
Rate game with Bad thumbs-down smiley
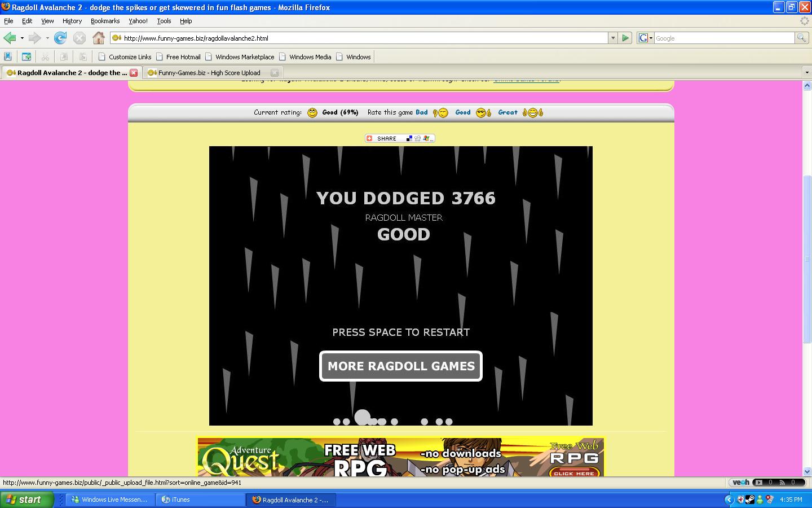[440, 112]
